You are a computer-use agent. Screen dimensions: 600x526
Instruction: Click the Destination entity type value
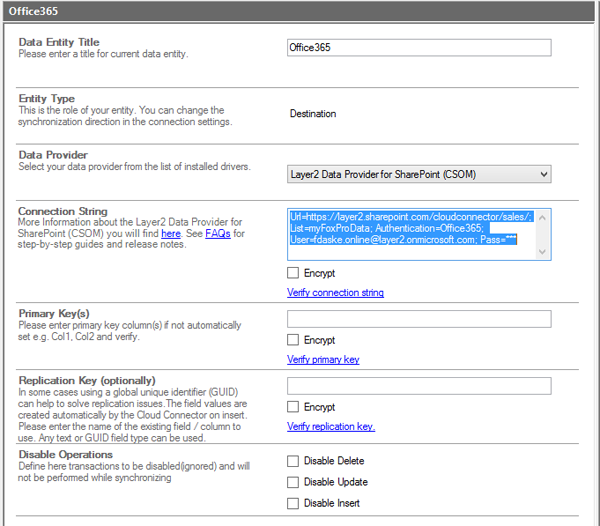tap(312, 114)
